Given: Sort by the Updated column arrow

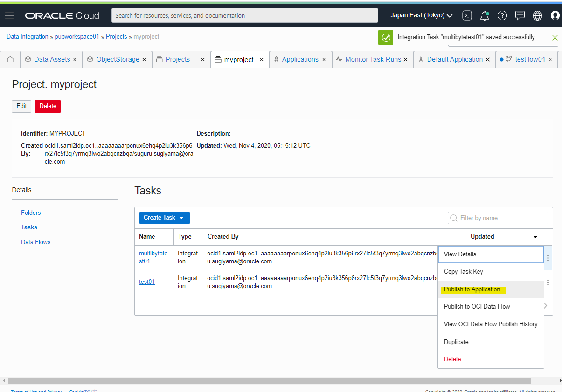Looking at the screenshot, I should 535,237.
